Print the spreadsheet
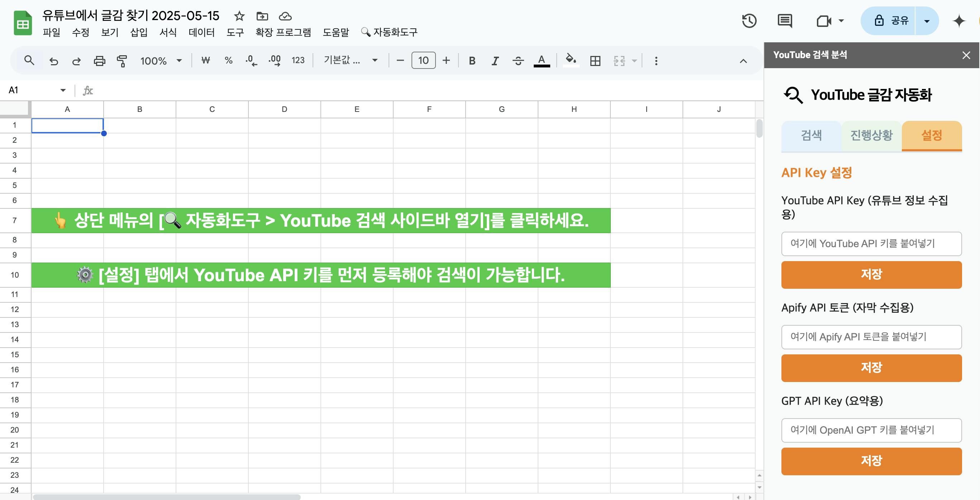This screenshot has width=980, height=500. coord(99,61)
